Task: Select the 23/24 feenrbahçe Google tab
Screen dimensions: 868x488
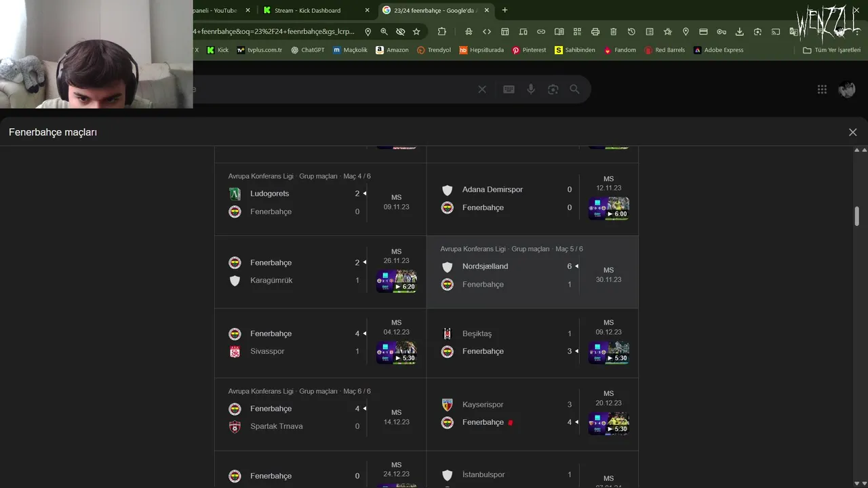Action: tap(435, 10)
